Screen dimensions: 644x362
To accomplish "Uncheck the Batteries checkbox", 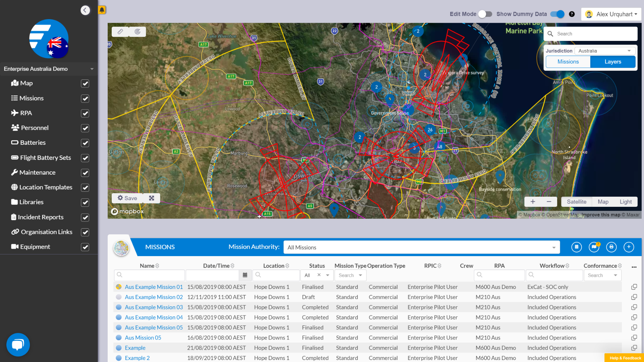I will (85, 143).
